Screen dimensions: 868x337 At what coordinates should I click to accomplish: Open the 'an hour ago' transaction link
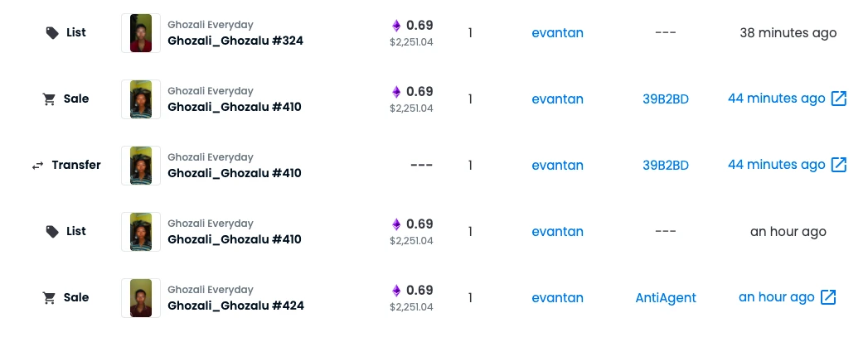click(777, 297)
